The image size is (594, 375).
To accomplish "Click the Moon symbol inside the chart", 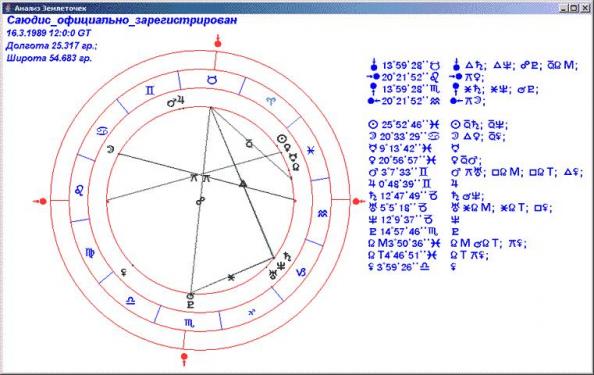I will (110, 149).
